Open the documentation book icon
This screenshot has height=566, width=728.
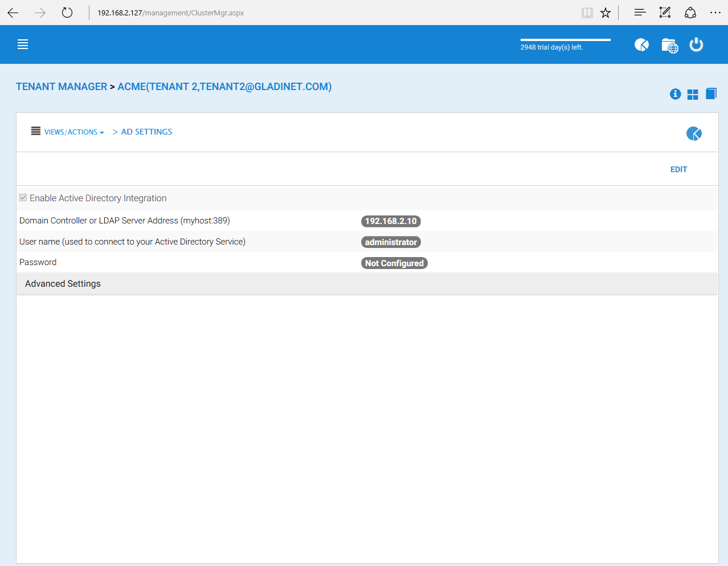[711, 93]
